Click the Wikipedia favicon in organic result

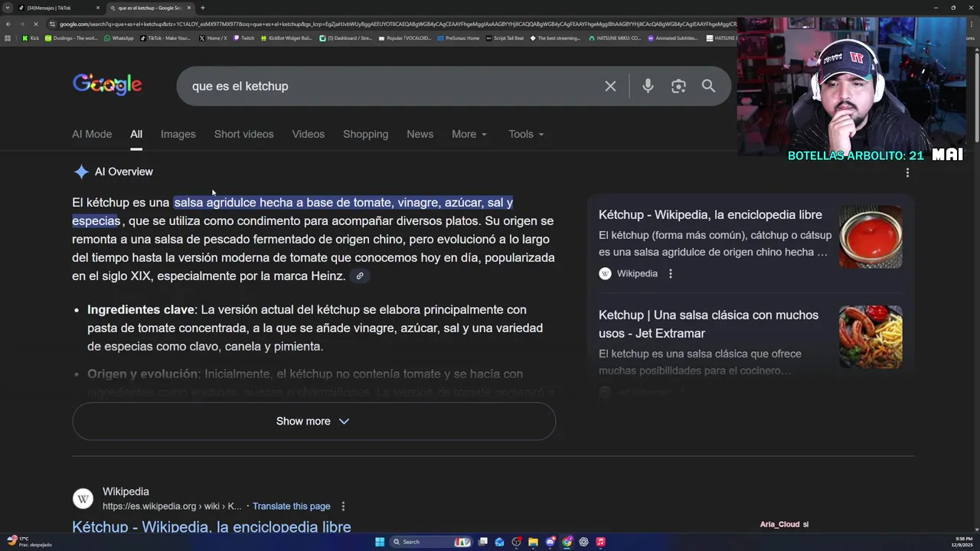tap(83, 499)
